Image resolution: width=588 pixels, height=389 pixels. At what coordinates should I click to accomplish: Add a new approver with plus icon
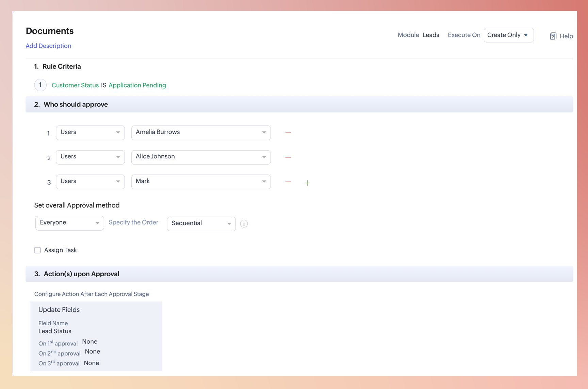tap(307, 183)
